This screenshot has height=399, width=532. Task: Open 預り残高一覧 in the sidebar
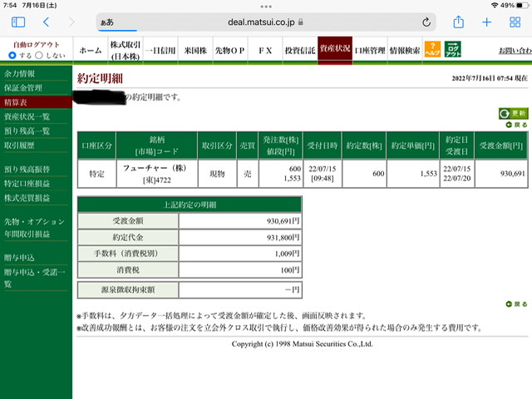27,131
